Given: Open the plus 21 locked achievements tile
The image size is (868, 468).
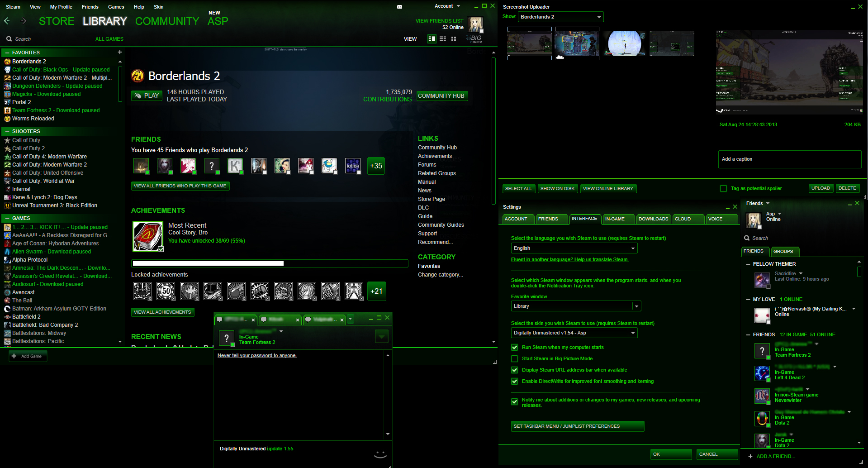Looking at the screenshot, I should click(x=376, y=291).
